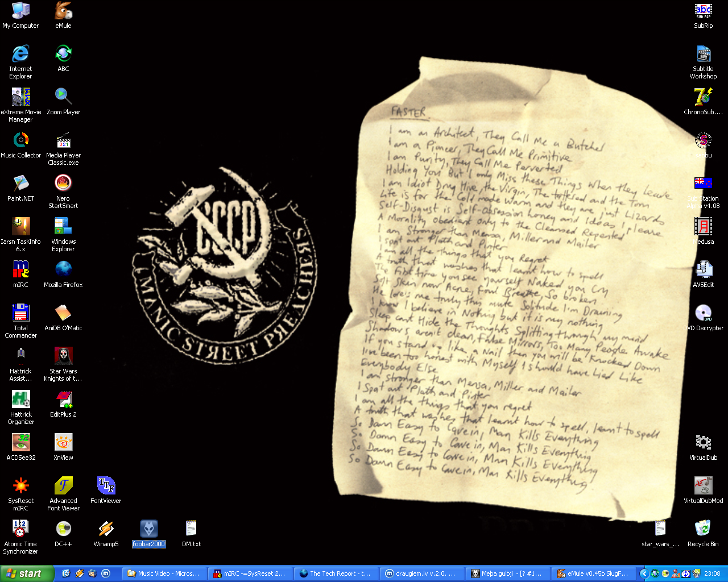The height and width of the screenshot is (582, 728).
Task: Open Advanced Font Viewer icon
Action: pyautogui.click(x=63, y=494)
